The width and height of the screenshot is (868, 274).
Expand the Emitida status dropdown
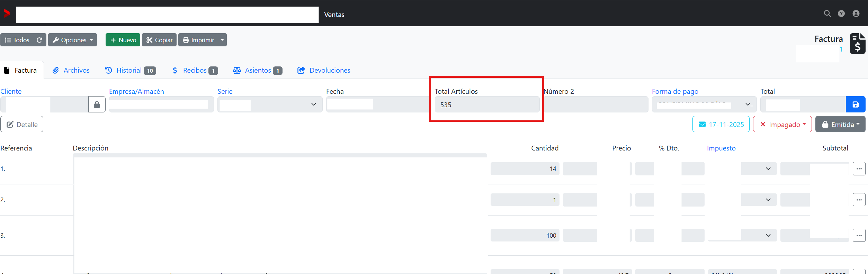click(x=840, y=124)
